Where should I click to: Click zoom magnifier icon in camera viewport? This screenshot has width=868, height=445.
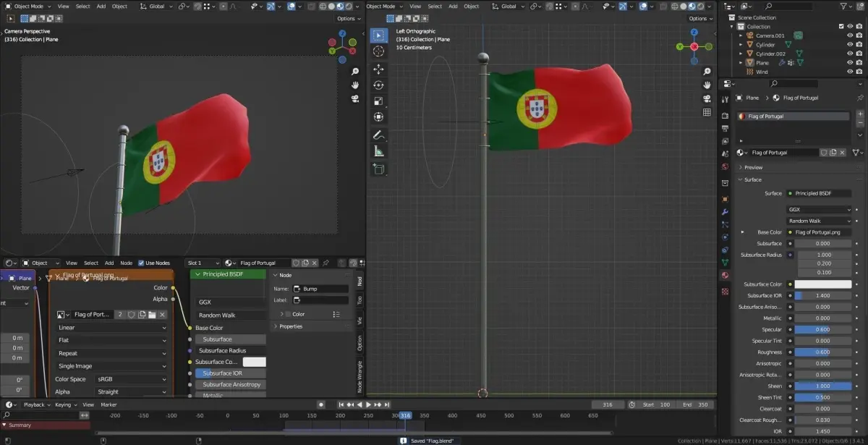pos(355,72)
